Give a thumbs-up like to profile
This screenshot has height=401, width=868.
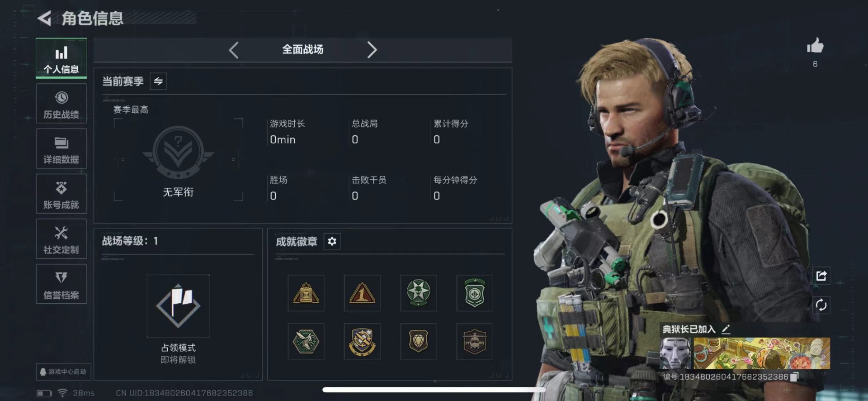[815, 46]
